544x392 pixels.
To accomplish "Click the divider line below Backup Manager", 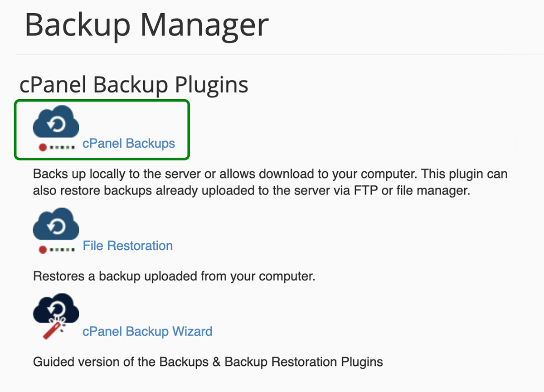I will coord(272,54).
